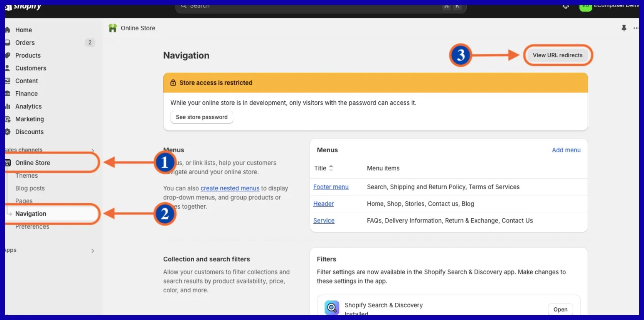
Task: Click the Discounts badge icon in sidebar
Action: pos(7,132)
